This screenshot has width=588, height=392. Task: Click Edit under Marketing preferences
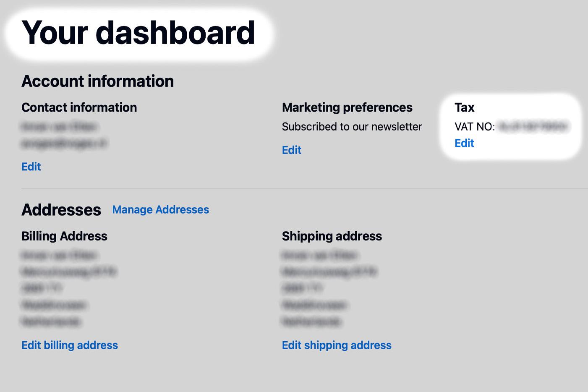pos(292,150)
